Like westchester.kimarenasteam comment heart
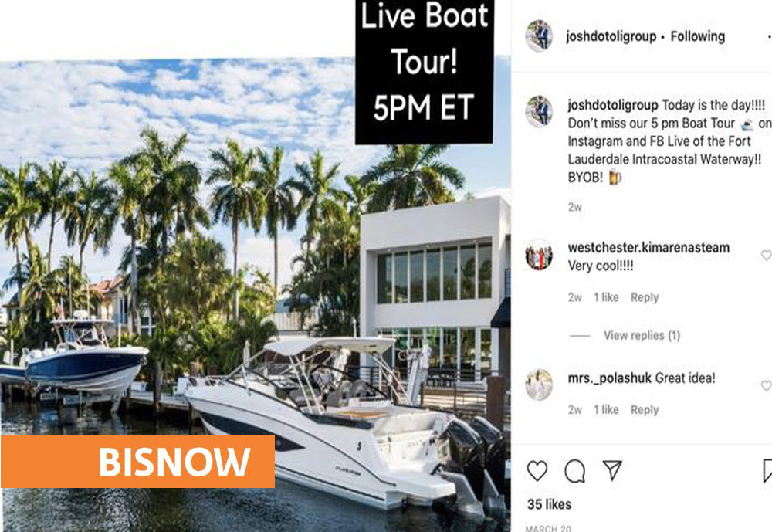772x532 pixels. (767, 255)
